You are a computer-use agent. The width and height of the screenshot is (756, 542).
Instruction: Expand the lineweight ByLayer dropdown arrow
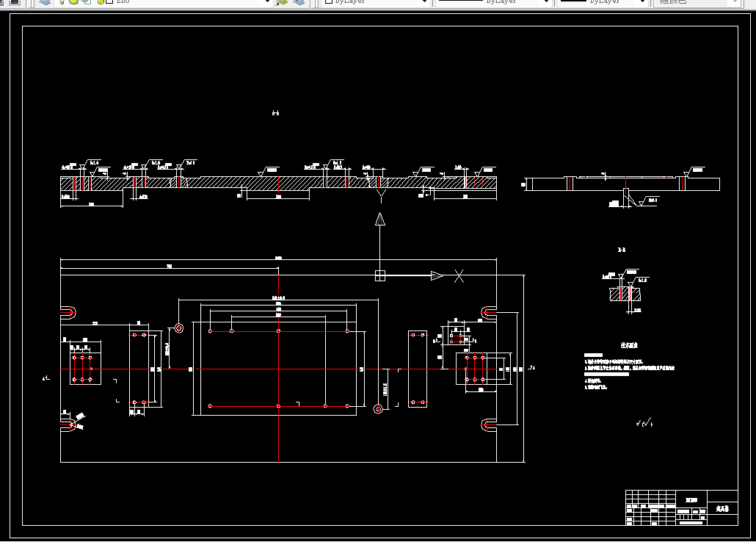coord(642,2)
